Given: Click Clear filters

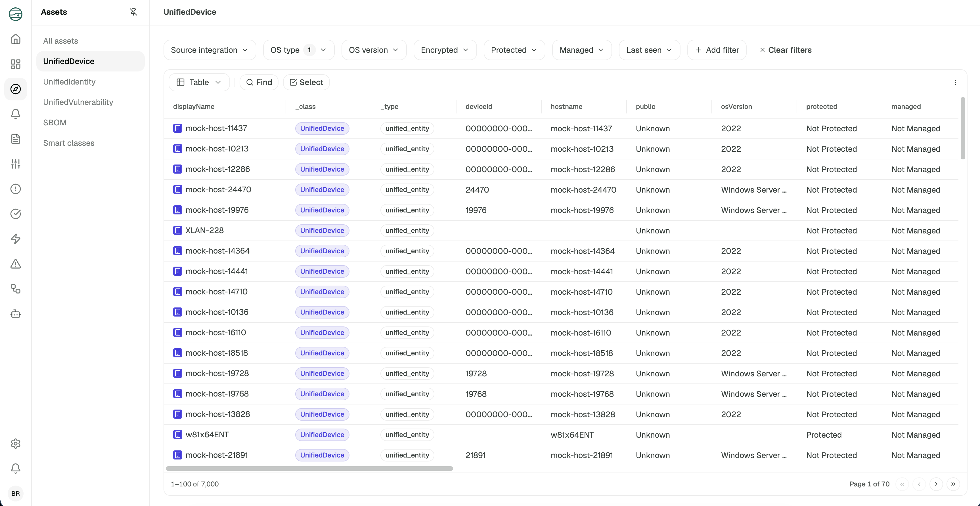Looking at the screenshot, I should (x=786, y=50).
